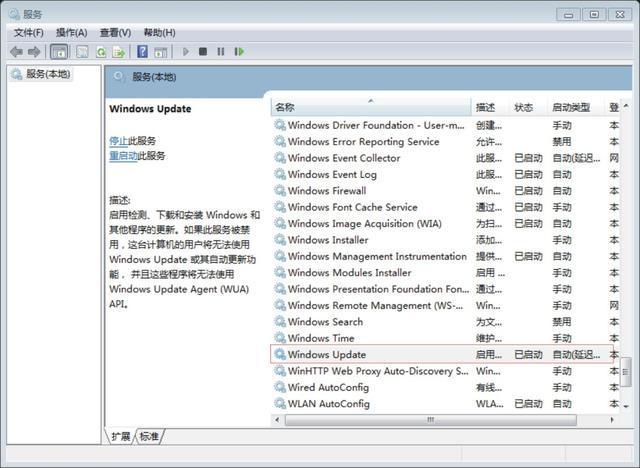The height and width of the screenshot is (468, 640).
Task: Click the Back arrow in the toolbar
Action: tap(16, 52)
